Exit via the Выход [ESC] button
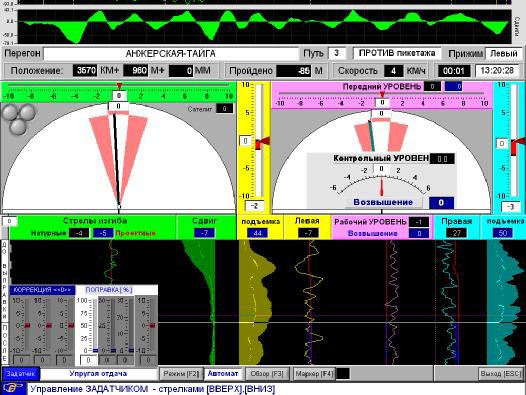This screenshot has height=395, width=526. click(501, 374)
